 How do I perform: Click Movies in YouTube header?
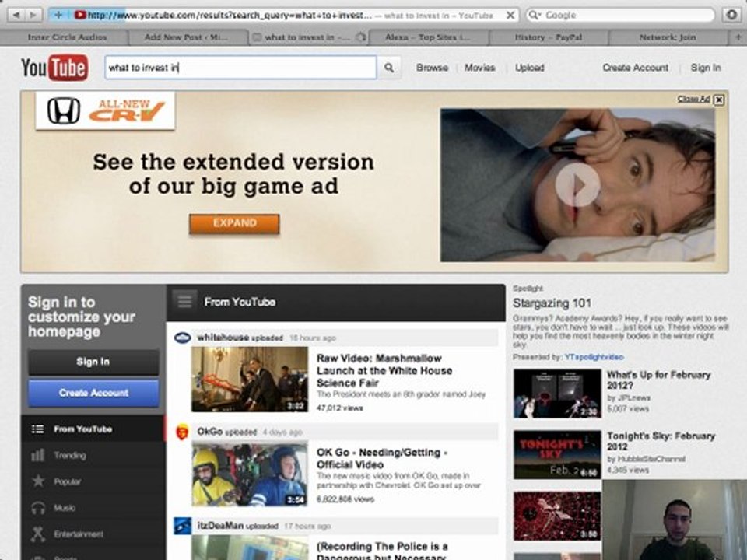tap(480, 68)
